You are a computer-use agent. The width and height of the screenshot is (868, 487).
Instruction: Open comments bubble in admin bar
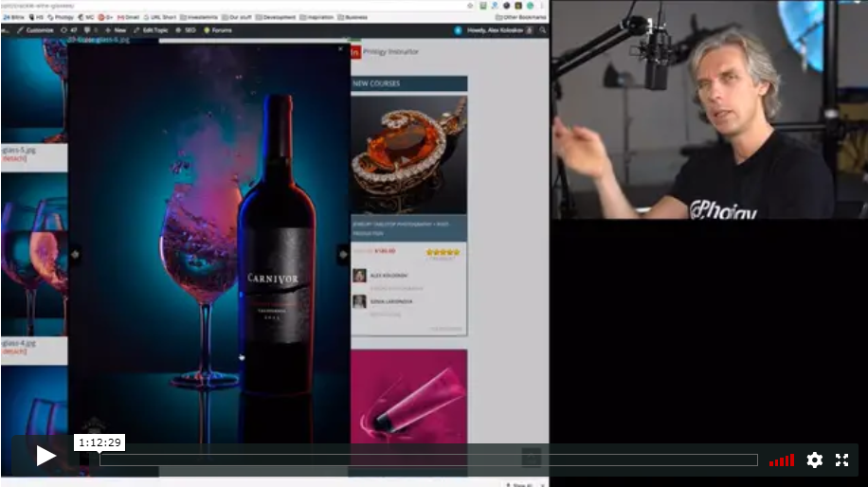point(90,30)
